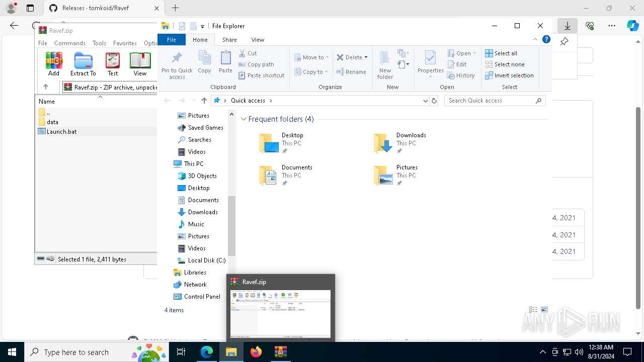The height and width of the screenshot is (362, 644).
Task: Open WinRAR File menu
Action: tap(43, 43)
